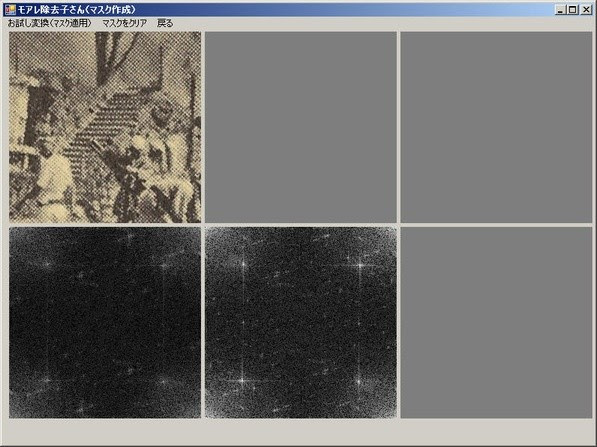Click the upper-right peak in the left spectrum
597x447 pixels.
[164, 265]
